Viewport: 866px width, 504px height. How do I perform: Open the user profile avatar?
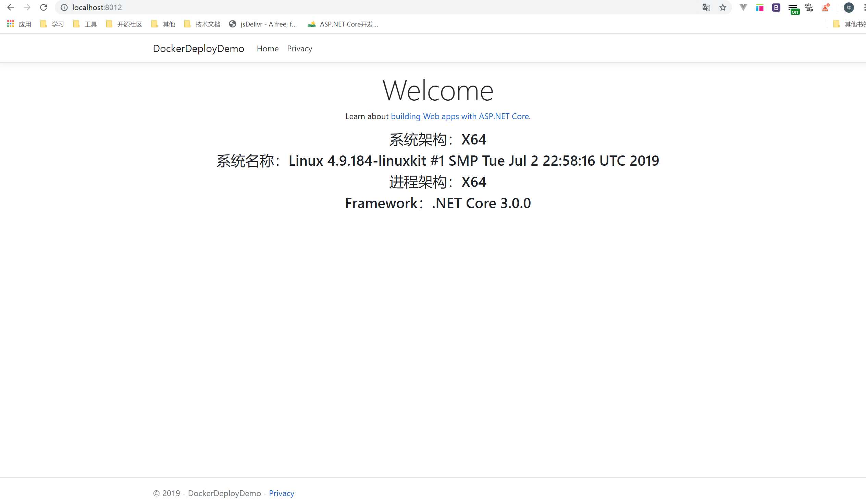point(849,8)
